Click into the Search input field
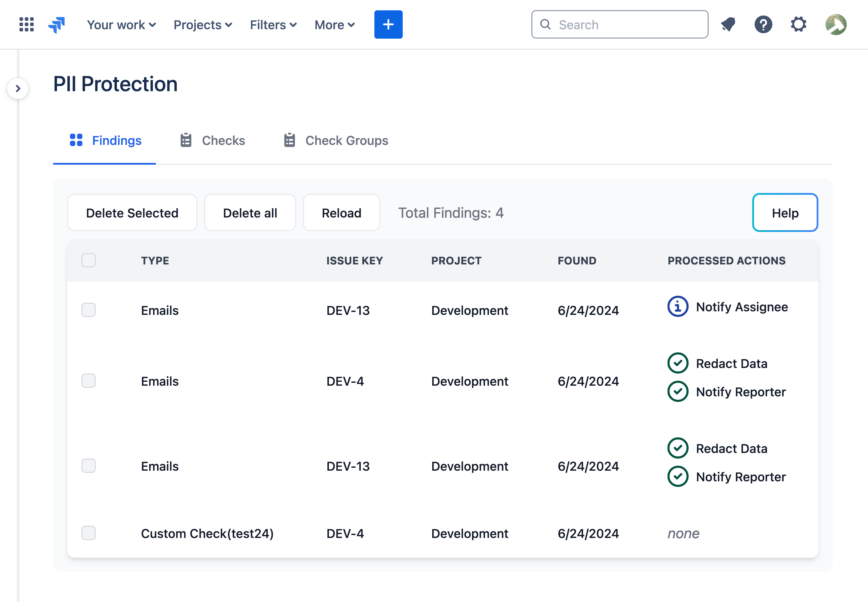This screenshot has height=602, width=868. click(620, 24)
